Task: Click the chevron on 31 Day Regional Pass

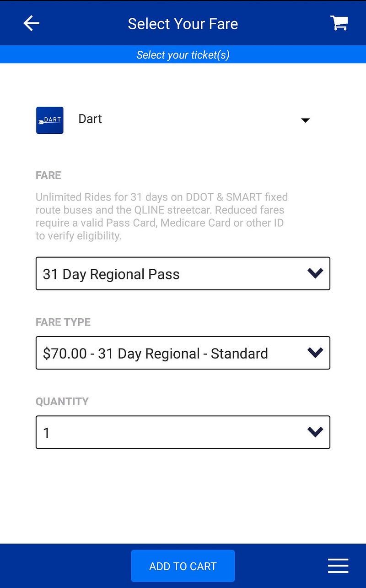Action: [315, 273]
